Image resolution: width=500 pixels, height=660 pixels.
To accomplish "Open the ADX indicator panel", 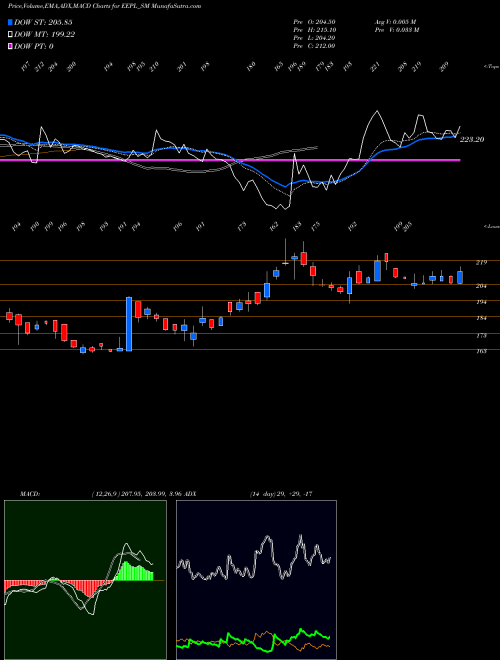I will coord(256,580).
